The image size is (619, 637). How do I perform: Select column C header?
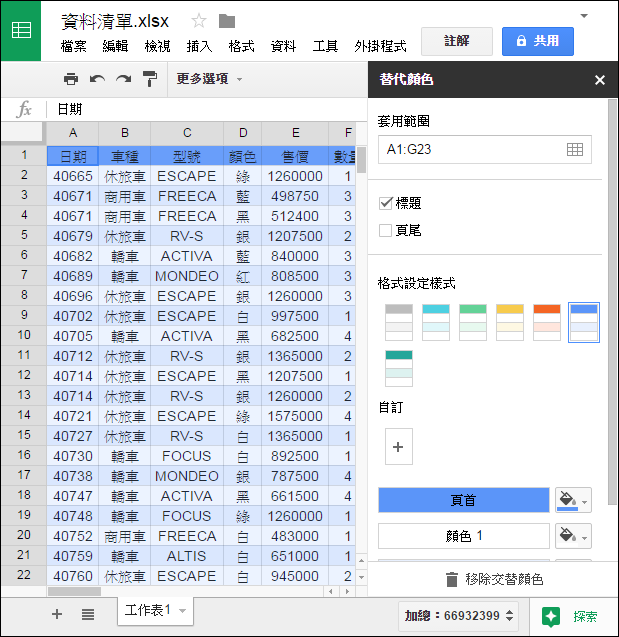tap(187, 133)
